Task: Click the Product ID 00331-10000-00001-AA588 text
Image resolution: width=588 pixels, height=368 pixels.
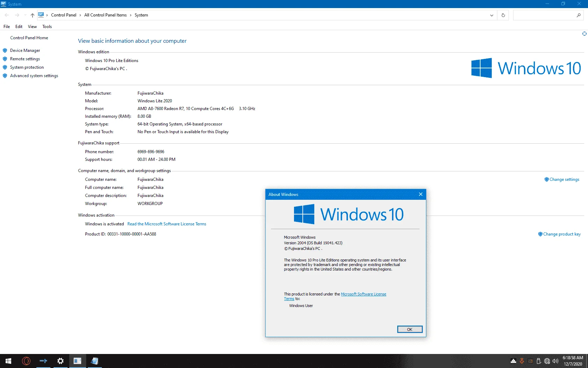Action: pyautogui.click(x=132, y=234)
